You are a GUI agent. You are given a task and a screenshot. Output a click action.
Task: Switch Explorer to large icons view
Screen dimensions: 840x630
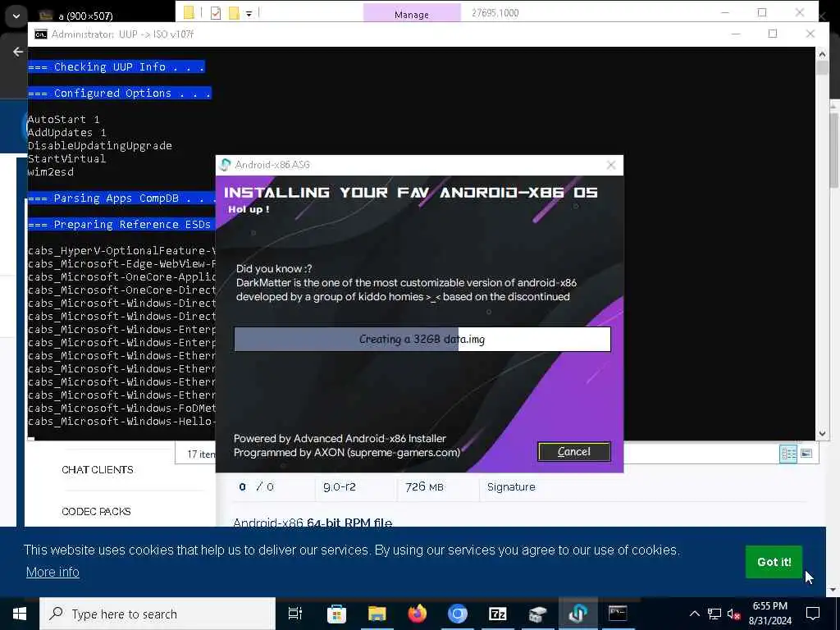[806, 454]
